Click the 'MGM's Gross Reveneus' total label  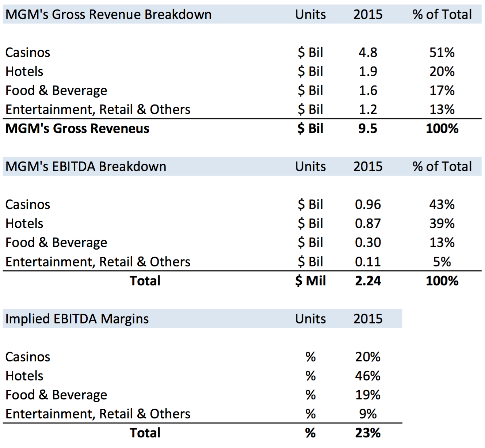[77, 129]
